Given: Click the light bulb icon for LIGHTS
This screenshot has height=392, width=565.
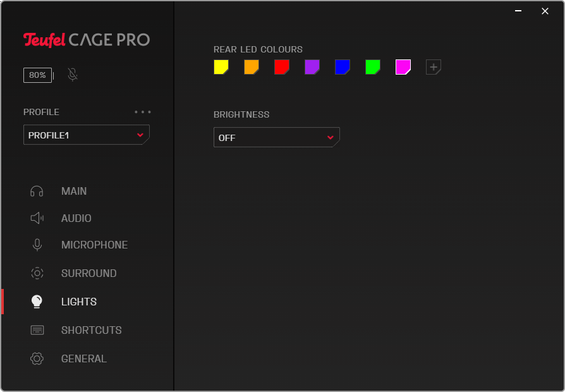Looking at the screenshot, I should [37, 302].
